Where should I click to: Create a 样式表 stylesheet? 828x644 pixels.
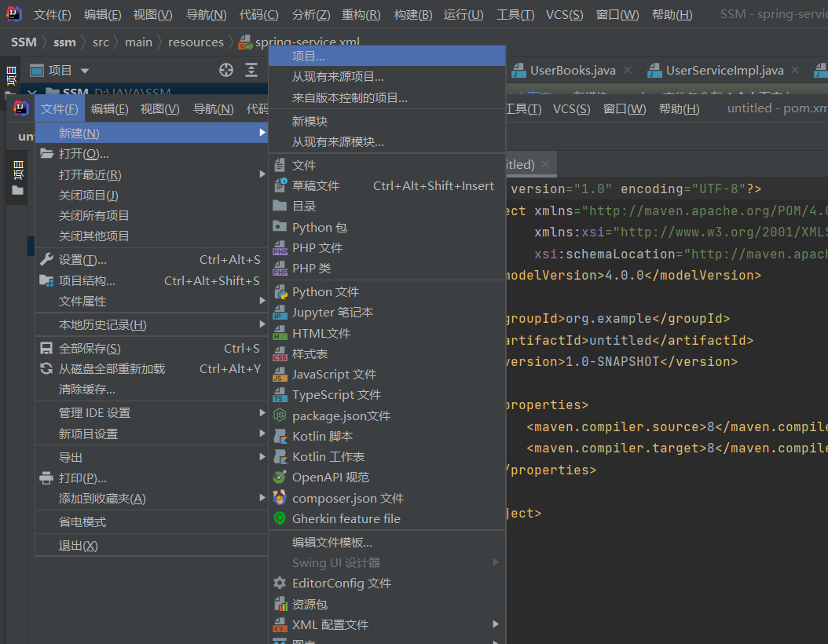click(x=387, y=354)
